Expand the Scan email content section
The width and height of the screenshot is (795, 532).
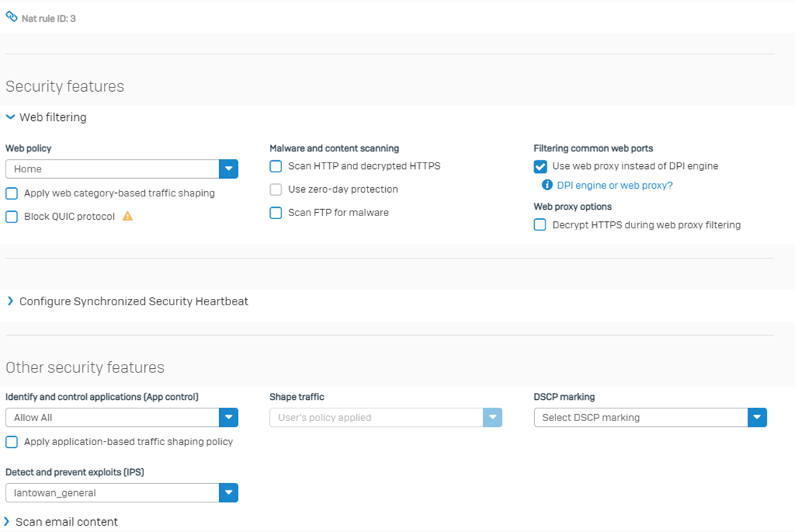7,521
